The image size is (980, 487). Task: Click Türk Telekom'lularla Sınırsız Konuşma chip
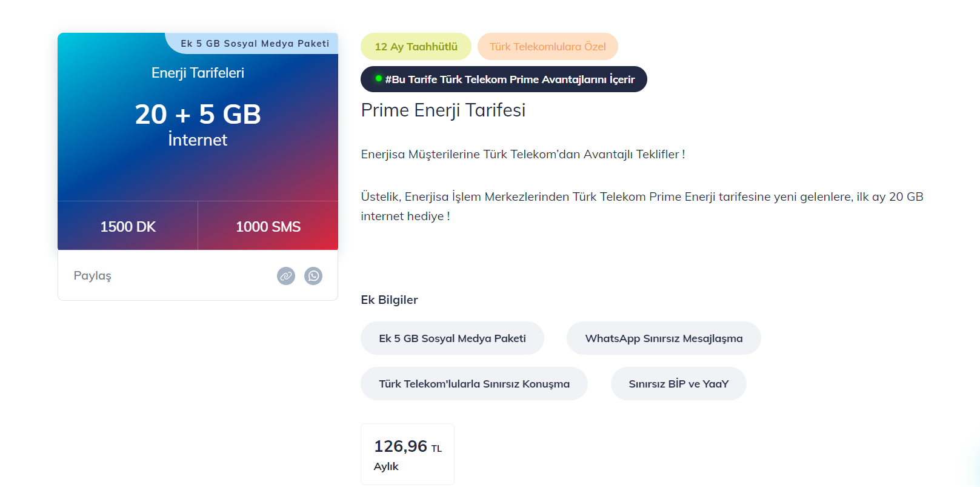click(x=474, y=384)
